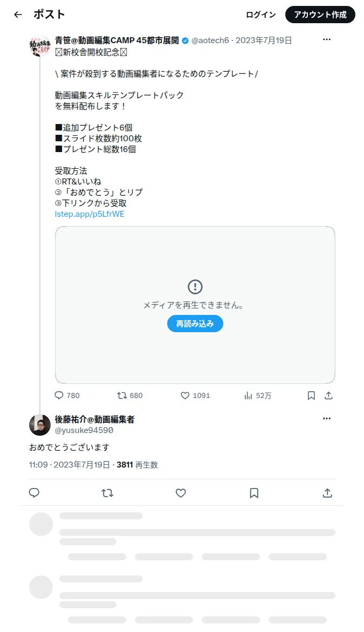Viewport: 364px width, 632px height.
Task: Reply to the おめでとうございます post
Action: 35,492
